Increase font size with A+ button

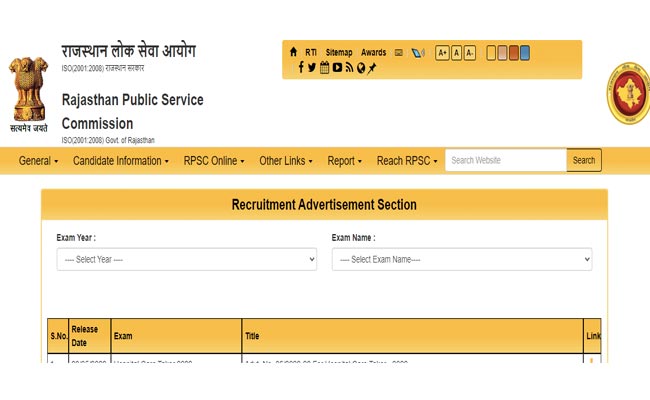442,52
